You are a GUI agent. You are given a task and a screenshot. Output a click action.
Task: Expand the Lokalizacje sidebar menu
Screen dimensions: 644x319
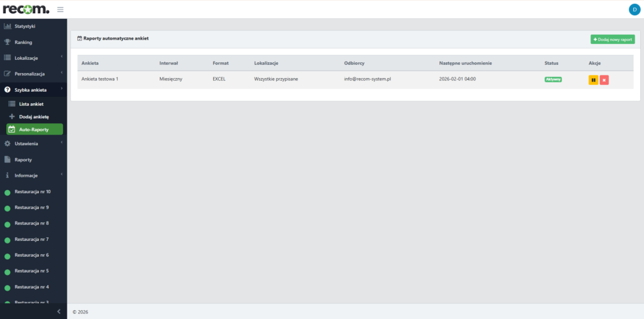pyautogui.click(x=33, y=58)
